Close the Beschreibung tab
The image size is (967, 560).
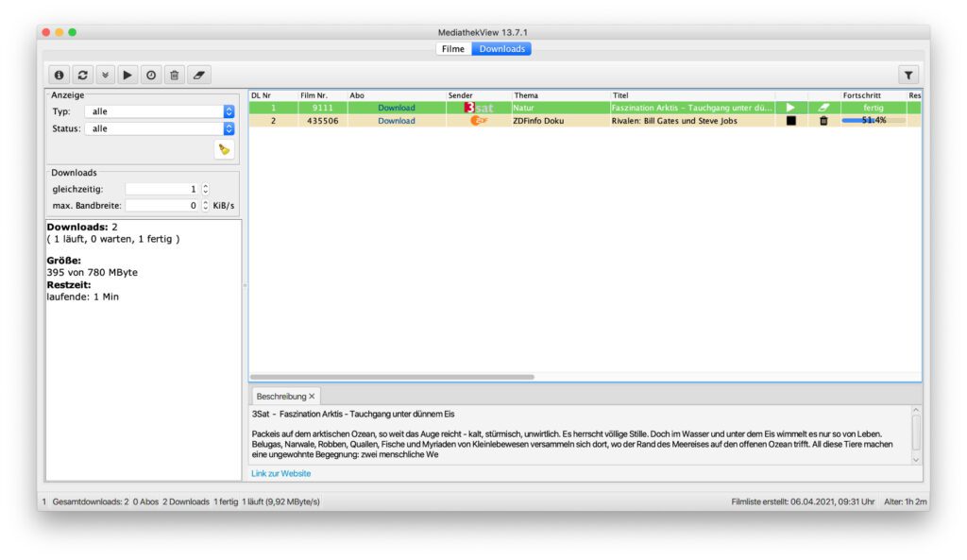point(313,397)
